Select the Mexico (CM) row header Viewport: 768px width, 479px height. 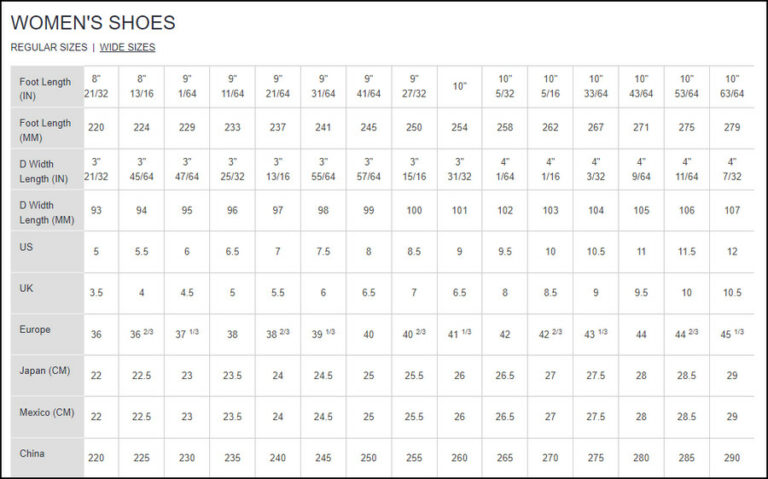pyautogui.click(x=45, y=412)
